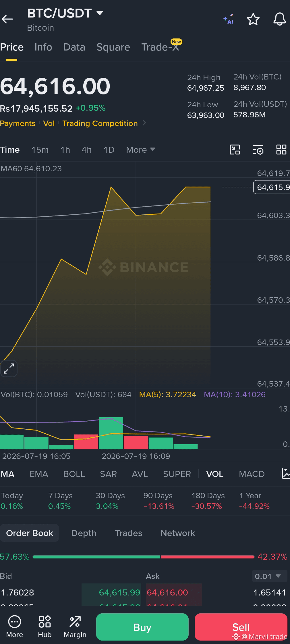The height and width of the screenshot is (644, 290).
Task: Open the Order Book tab
Action: [x=30, y=533]
